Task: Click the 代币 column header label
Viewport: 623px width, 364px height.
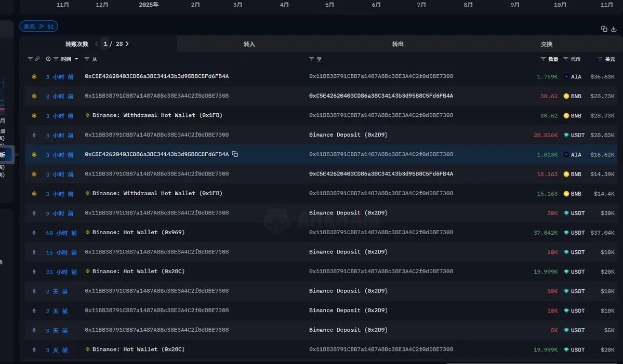Action: click(575, 59)
